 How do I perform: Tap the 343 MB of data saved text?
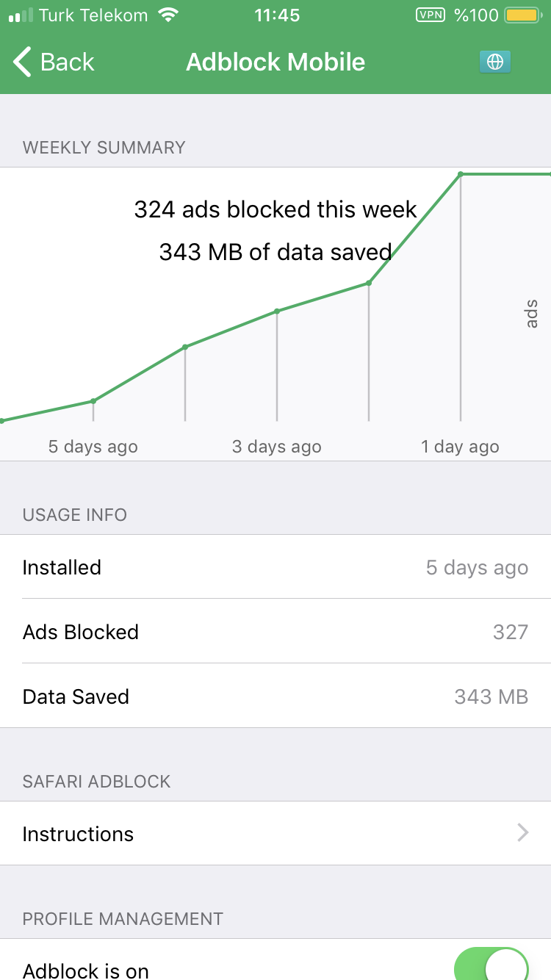[x=275, y=252]
